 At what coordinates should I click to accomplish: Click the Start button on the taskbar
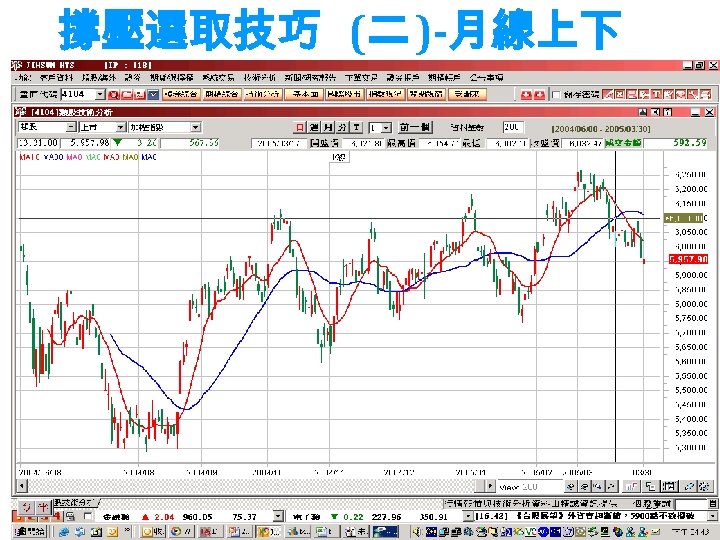click(30, 532)
